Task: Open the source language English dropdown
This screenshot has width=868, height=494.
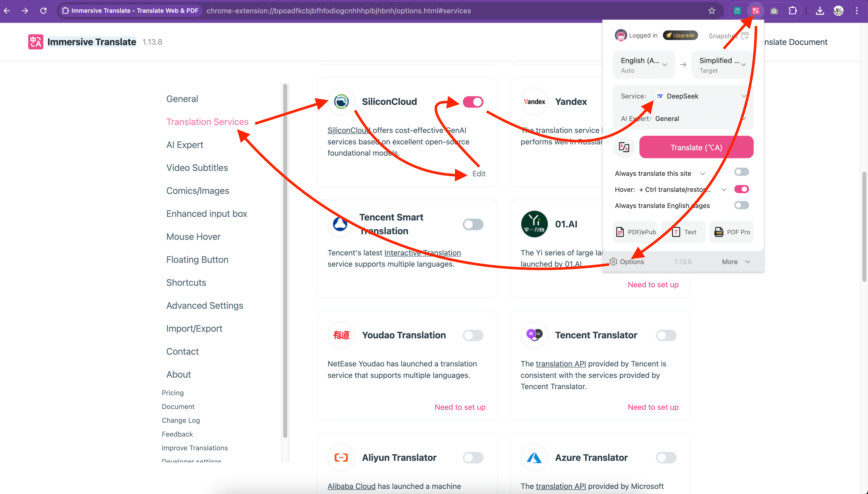Action: pyautogui.click(x=644, y=65)
